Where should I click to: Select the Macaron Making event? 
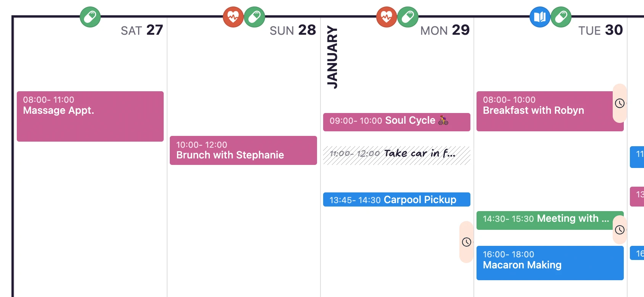[x=550, y=263]
